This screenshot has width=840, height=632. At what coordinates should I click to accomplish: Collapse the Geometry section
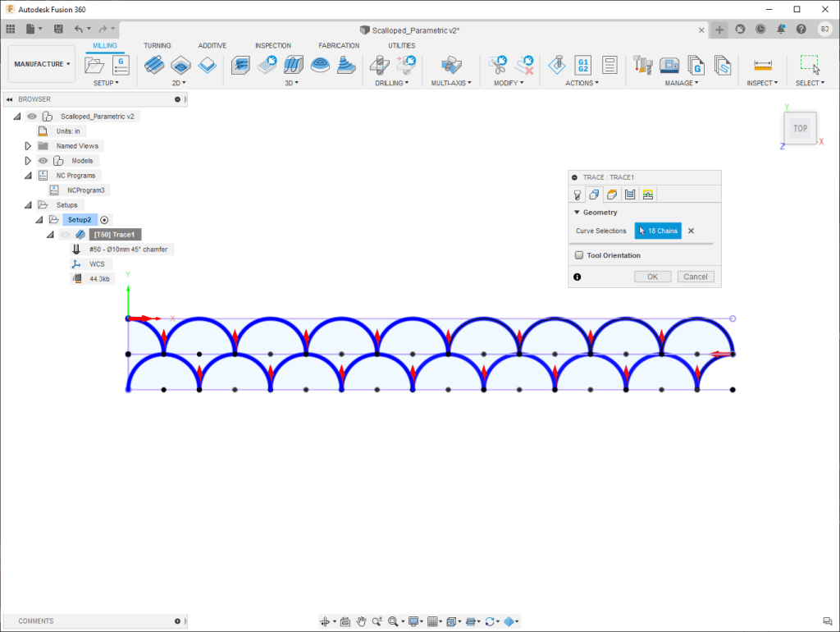point(577,213)
